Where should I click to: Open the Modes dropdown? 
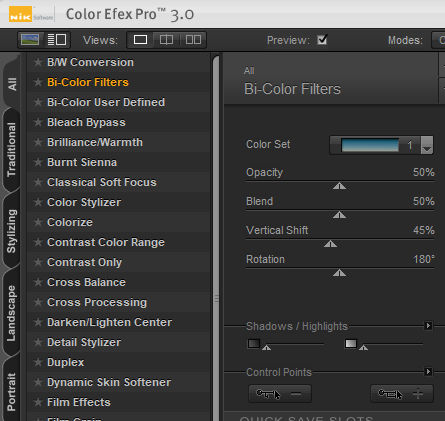tap(438, 40)
